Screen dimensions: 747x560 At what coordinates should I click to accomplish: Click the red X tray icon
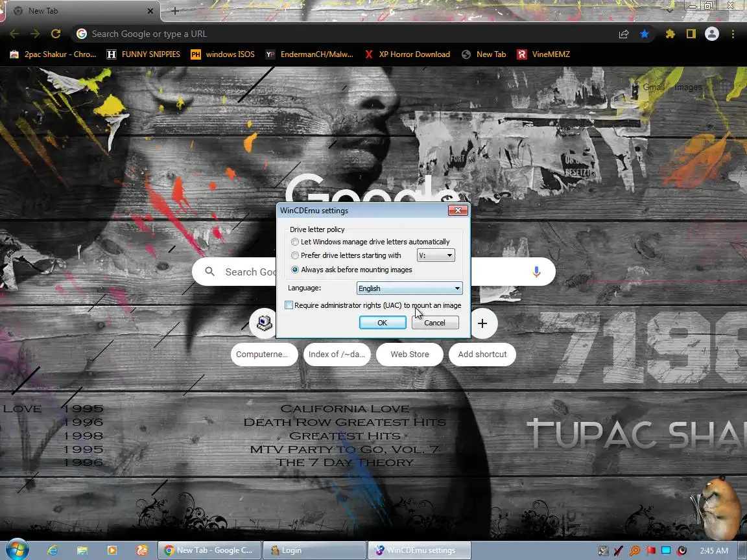[619, 550]
